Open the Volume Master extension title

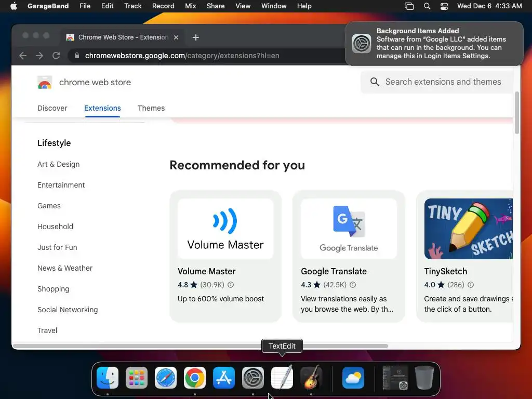pyautogui.click(x=207, y=271)
